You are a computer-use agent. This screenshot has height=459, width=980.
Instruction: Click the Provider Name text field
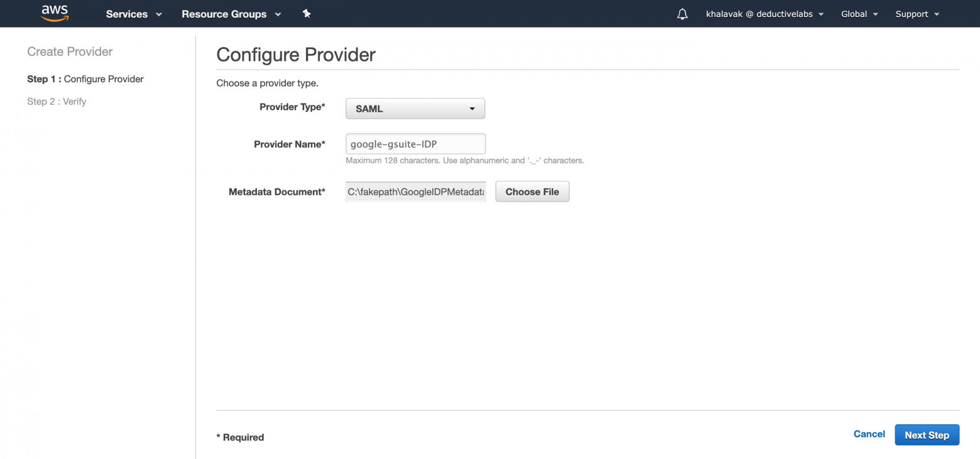(x=415, y=144)
